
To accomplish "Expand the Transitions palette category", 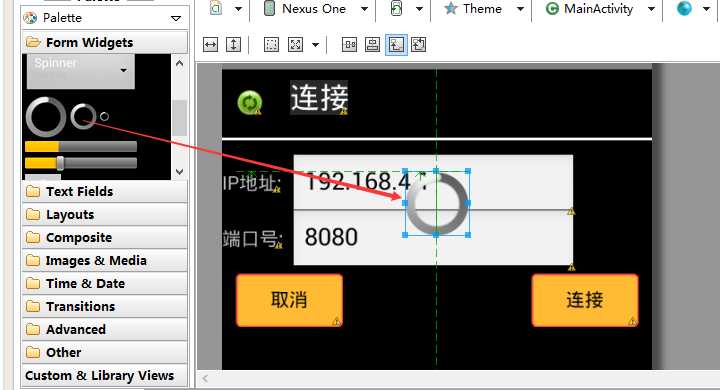I will [105, 306].
